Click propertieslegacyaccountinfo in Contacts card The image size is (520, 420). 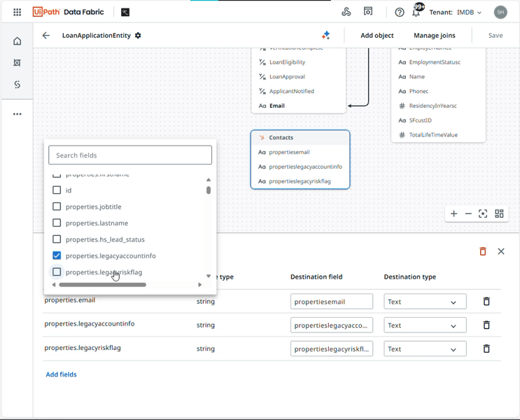coord(305,167)
